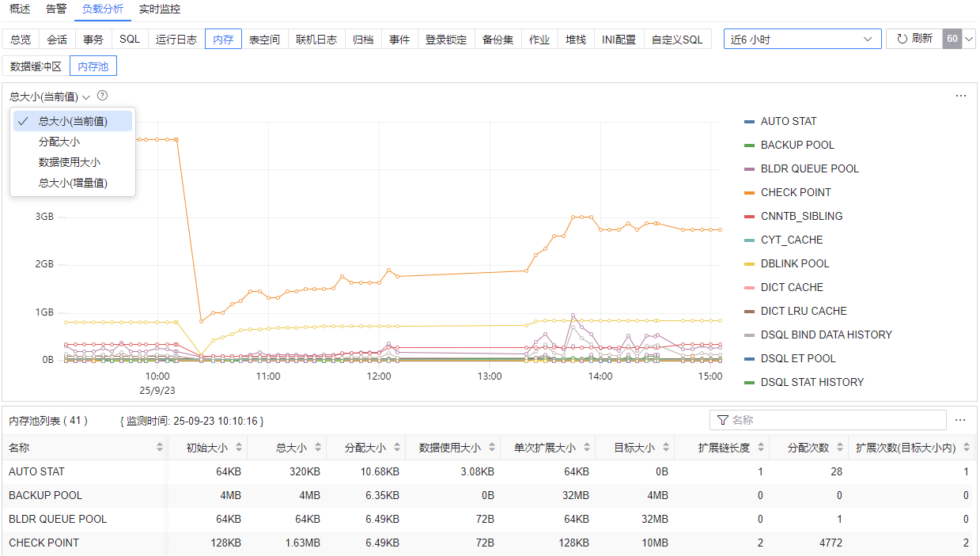
Task: Select the 内存 sub tab
Action: click(x=223, y=40)
